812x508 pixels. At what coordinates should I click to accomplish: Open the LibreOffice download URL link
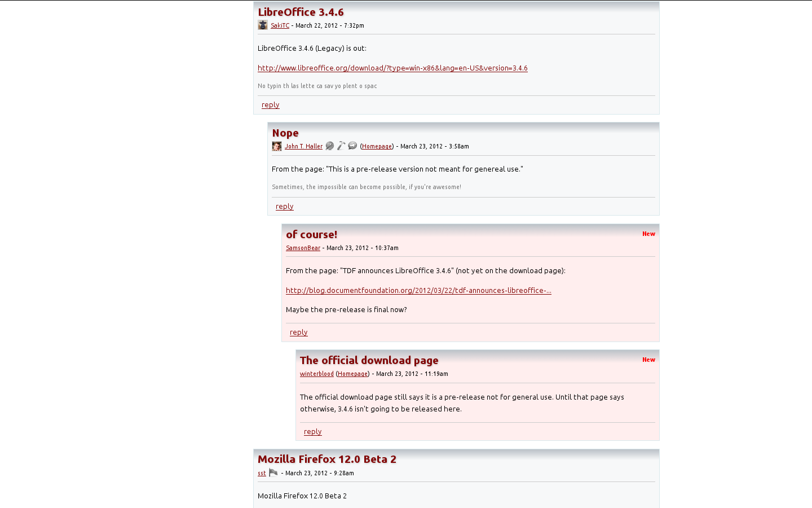coord(392,68)
